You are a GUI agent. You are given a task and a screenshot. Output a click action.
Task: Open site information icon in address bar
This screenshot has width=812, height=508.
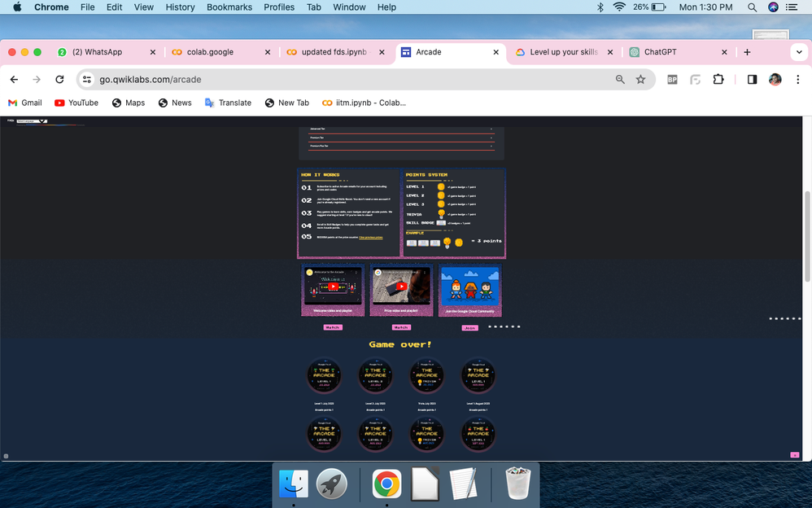(87, 79)
